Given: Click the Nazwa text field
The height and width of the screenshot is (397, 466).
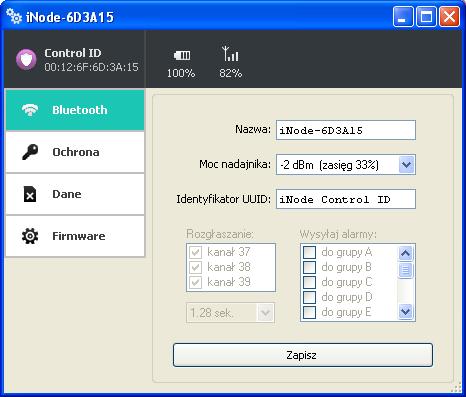Looking at the screenshot, I should tap(346, 130).
